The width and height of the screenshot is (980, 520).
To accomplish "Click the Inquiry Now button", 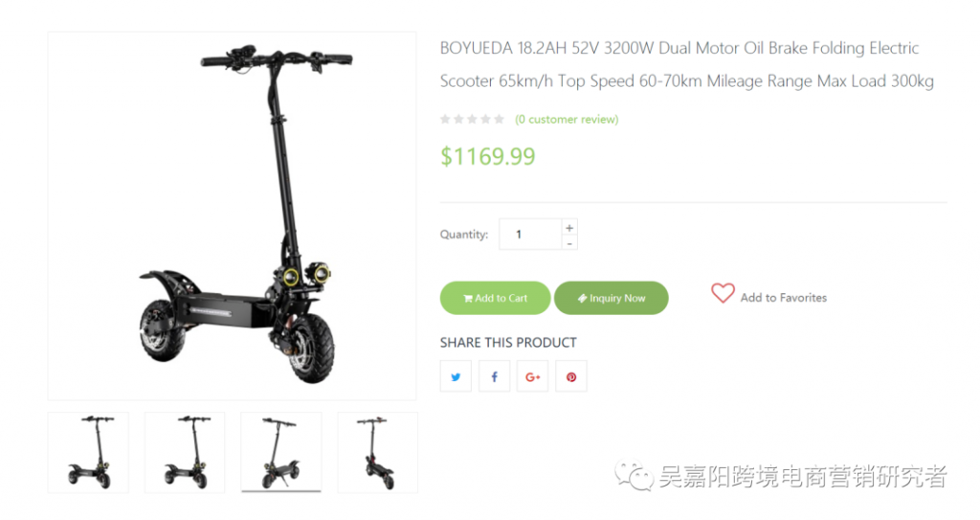I will [612, 298].
